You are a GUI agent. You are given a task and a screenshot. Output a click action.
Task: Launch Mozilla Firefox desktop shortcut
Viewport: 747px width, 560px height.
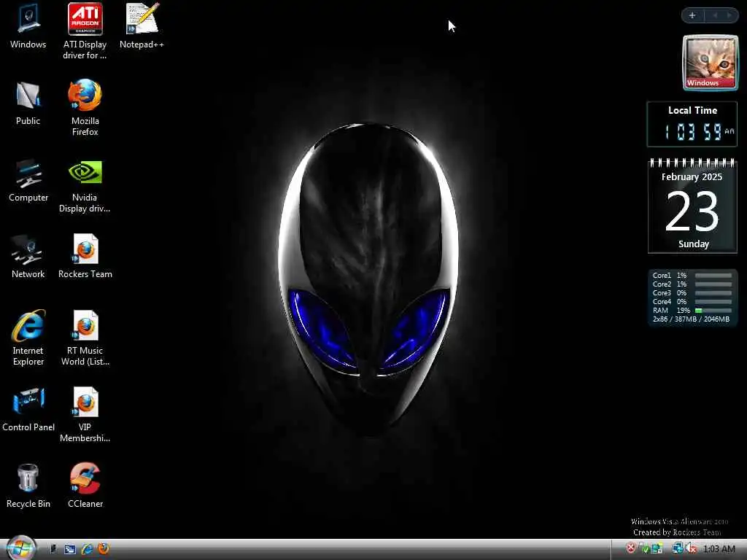click(x=85, y=108)
